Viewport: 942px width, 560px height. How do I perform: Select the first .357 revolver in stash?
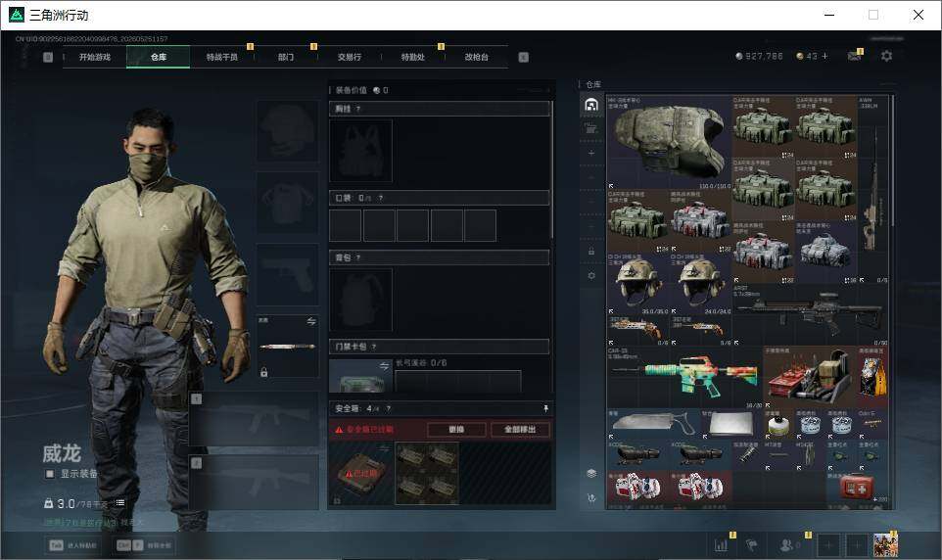pos(638,331)
